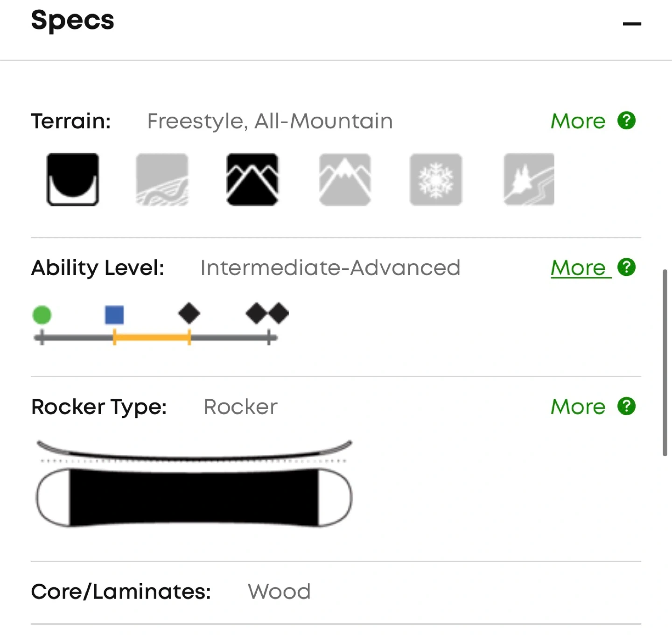Select the black all-mountain terrain icon
The image size is (672, 635).
(x=252, y=179)
